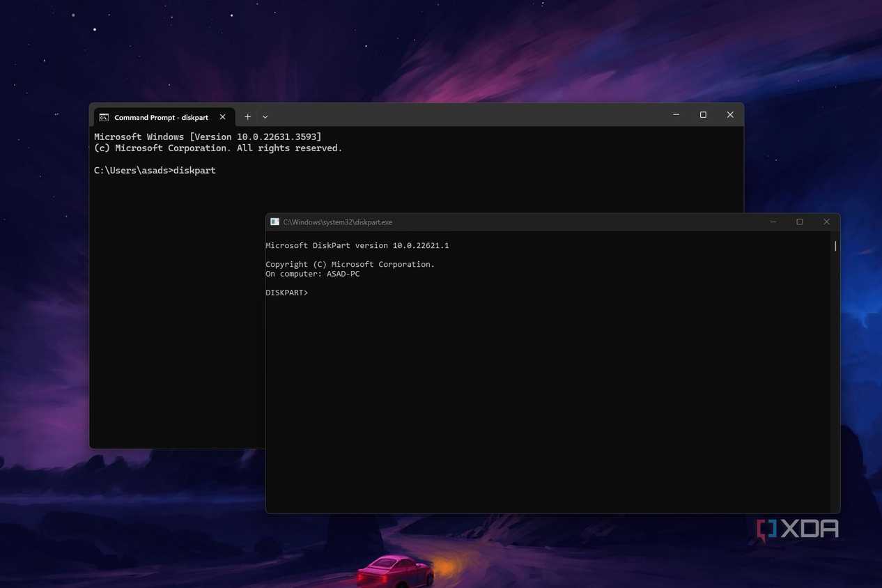
Task: Maximize the Command Prompt window
Action: click(x=703, y=115)
